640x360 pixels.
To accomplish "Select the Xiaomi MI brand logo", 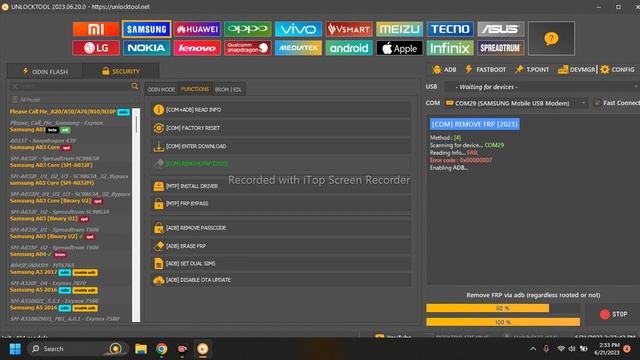I will [96, 29].
